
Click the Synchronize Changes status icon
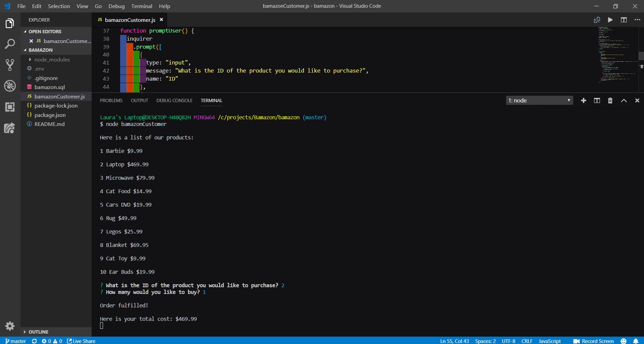pyautogui.click(x=34, y=341)
